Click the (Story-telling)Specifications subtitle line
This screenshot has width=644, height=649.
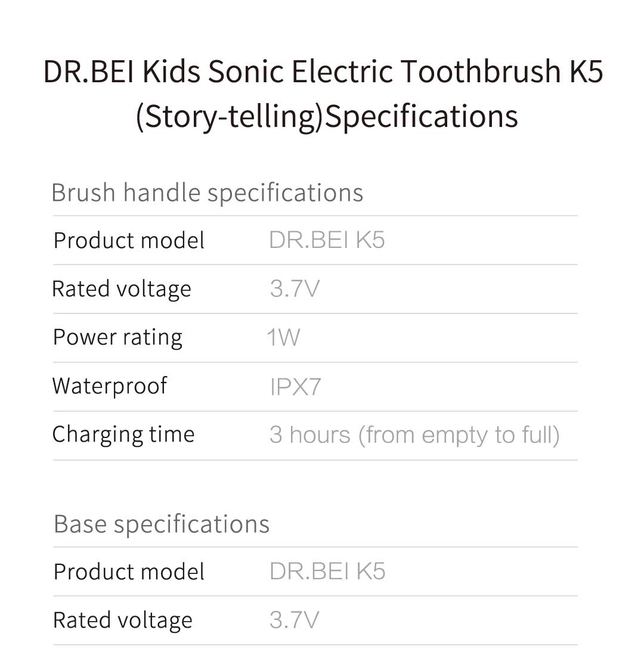[x=327, y=116]
